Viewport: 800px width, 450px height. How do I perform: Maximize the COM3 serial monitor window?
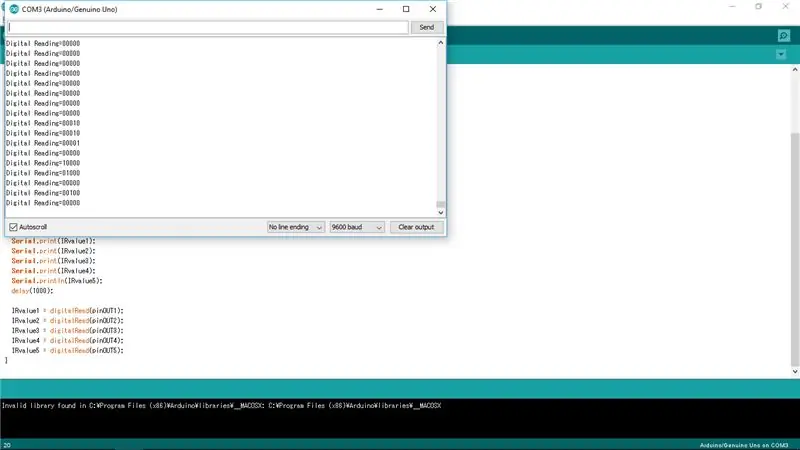[406, 9]
